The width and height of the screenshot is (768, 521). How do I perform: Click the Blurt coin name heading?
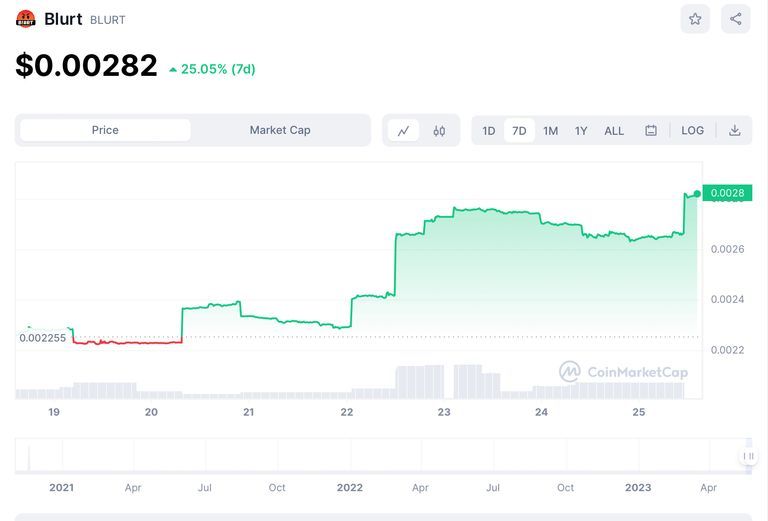click(x=63, y=19)
